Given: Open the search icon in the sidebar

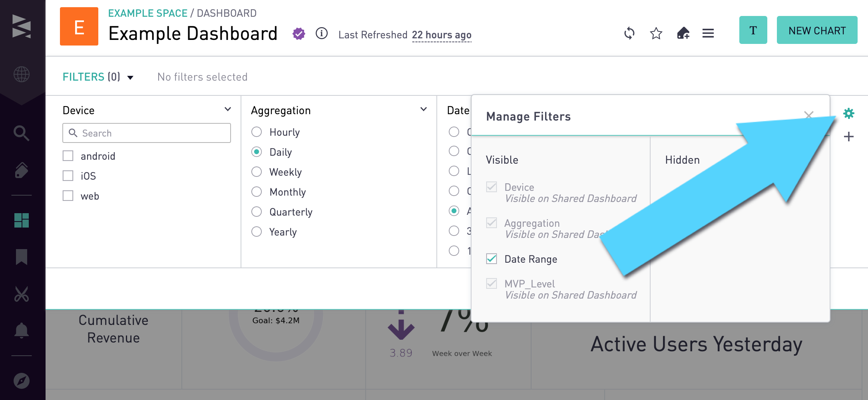Looking at the screenshot, I should [x=22, y=133].
